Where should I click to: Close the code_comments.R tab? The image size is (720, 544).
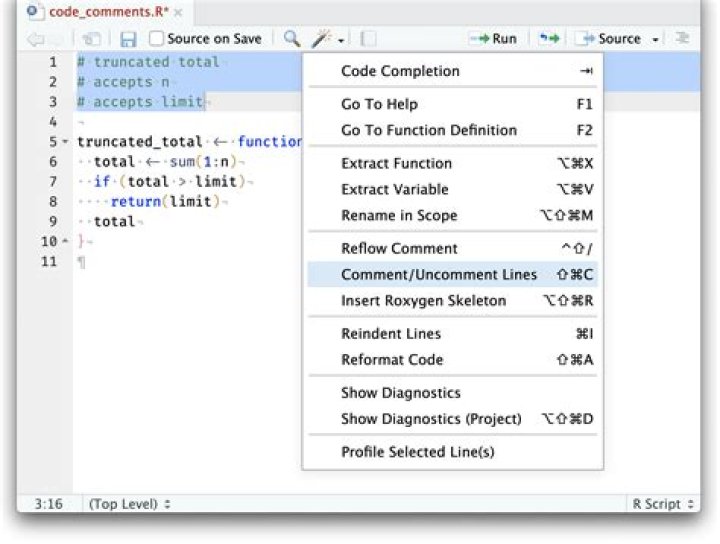[178, 13]
